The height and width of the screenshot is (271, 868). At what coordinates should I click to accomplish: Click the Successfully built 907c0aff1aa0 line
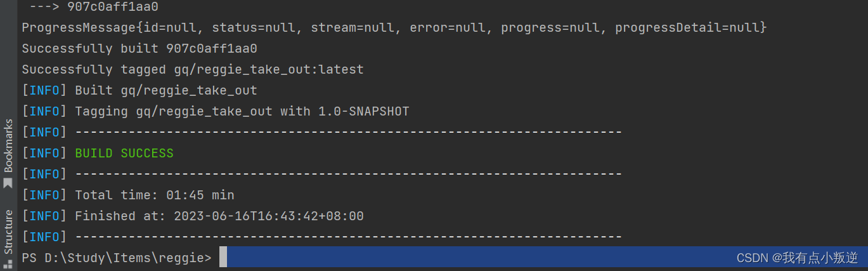click(x=139, y=48)
